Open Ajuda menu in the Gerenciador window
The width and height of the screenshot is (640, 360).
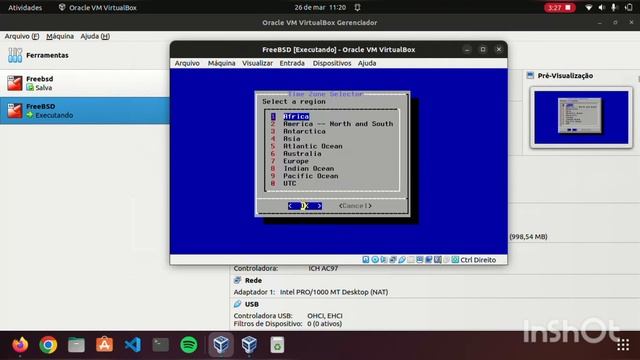pyautogui.click(x=95, y=36)
